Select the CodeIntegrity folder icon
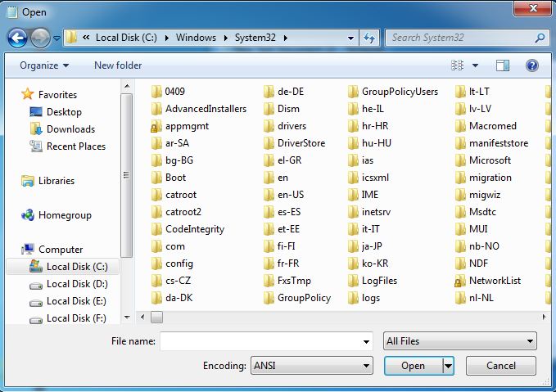 click(156, 229)
